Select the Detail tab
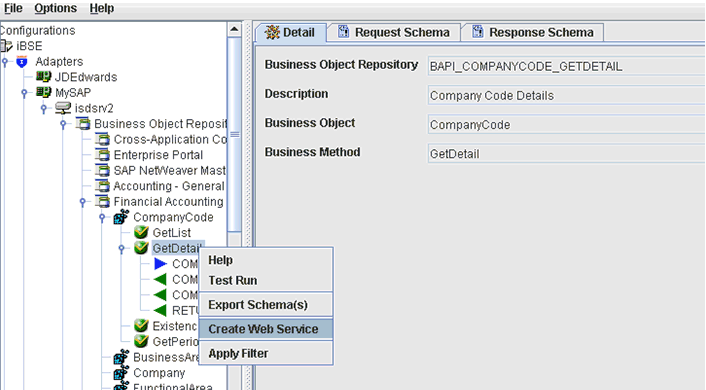Viewport: 706px width, 390px height. [290, 32]
